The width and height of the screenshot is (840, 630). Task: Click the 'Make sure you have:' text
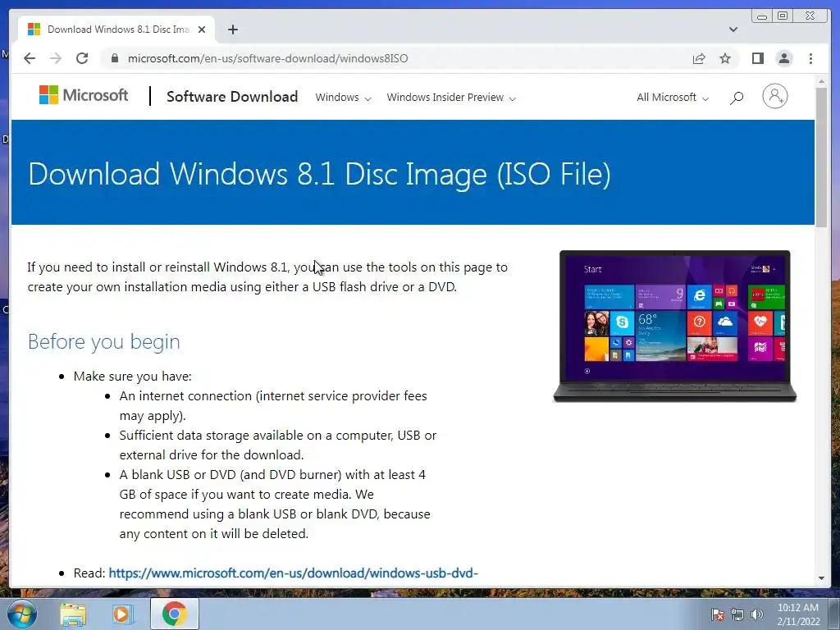click(132, 377)
